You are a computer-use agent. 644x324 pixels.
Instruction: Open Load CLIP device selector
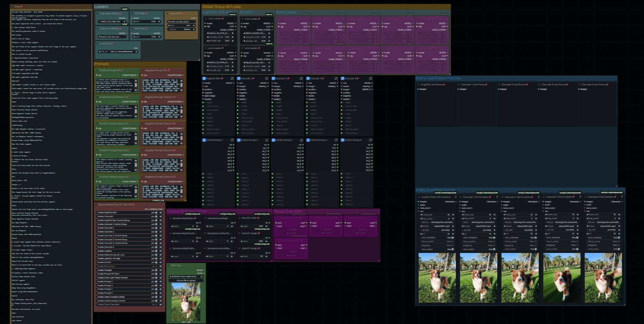click(181, 29)
